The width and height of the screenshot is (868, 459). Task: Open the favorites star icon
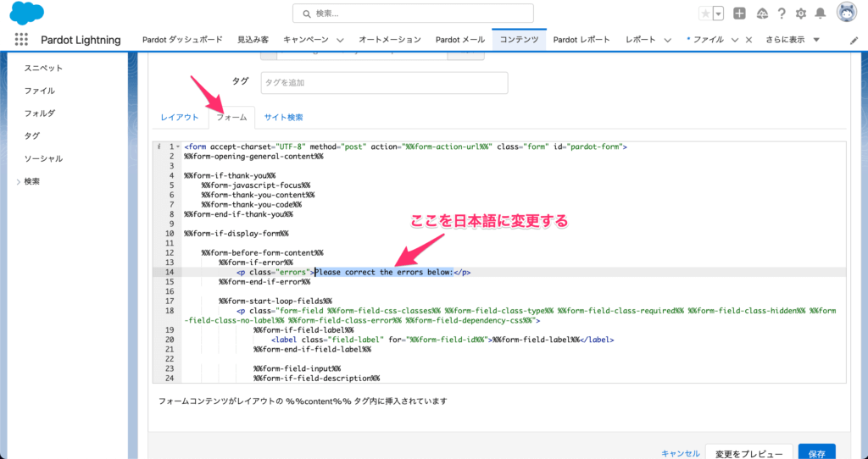705,14
